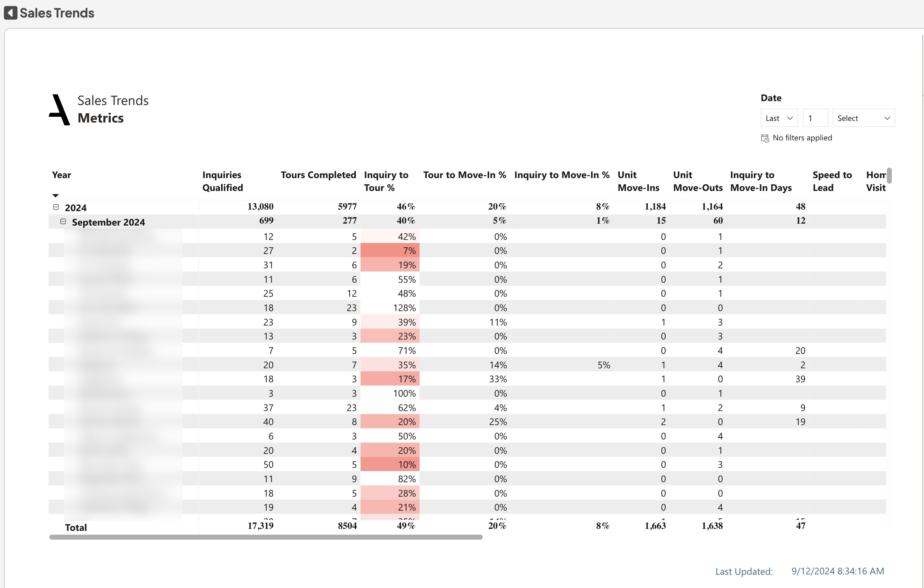Image resolution: width=924 pixels, height=588 pixels.
Task: Click the Unit Move-Ins column header
Action: 638,181
